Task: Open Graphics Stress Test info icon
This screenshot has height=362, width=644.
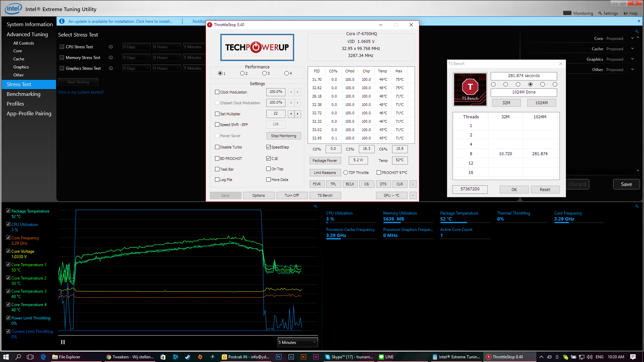Action: click(x=111, y=68)
